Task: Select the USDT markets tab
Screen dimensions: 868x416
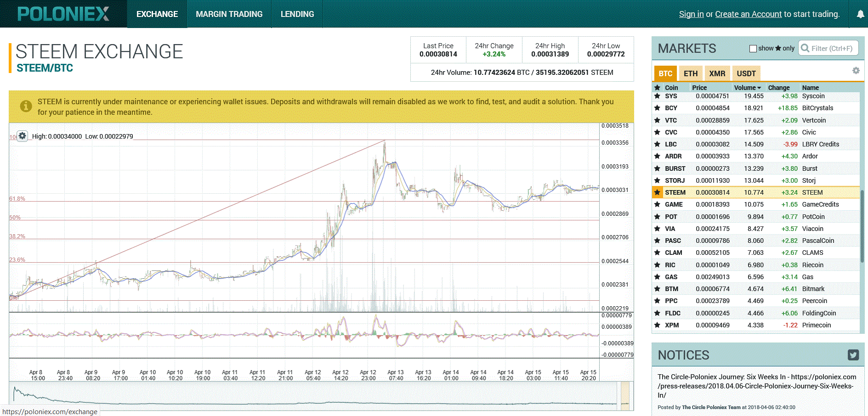Action: tap(746, 73)
